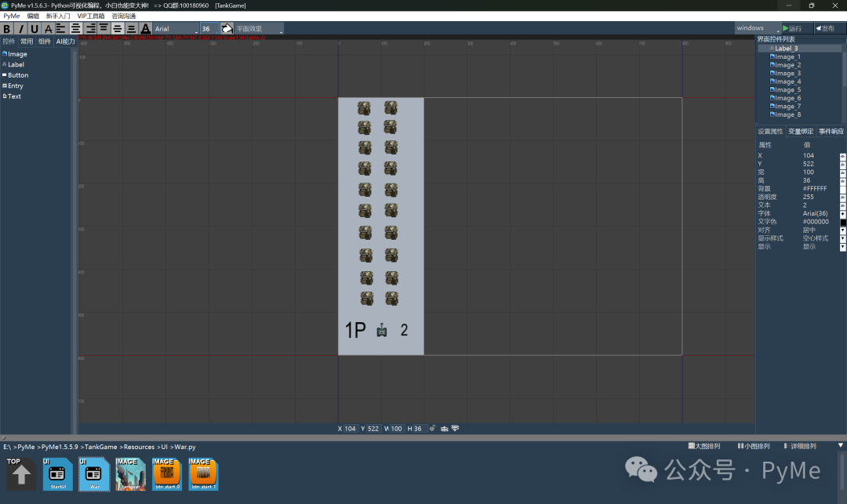Screen dimensions: 847x504
Task: Switch to the 事件响应 tab
Action: tap(831, 131)
